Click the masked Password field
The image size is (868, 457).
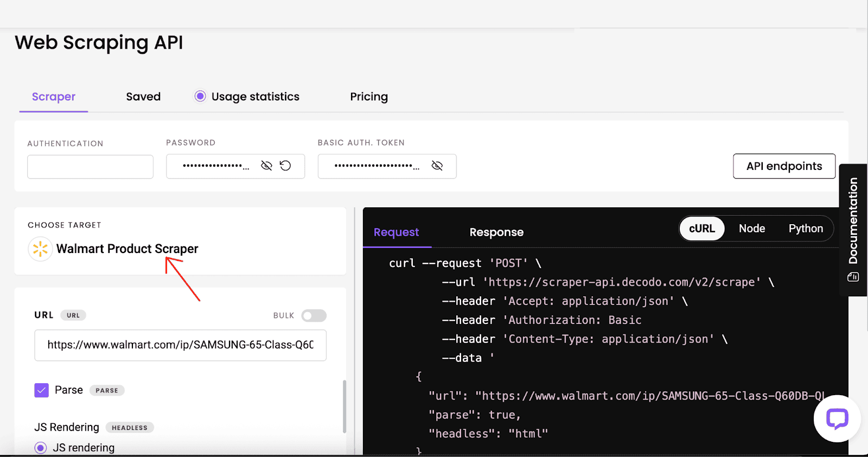pos(235,166)
